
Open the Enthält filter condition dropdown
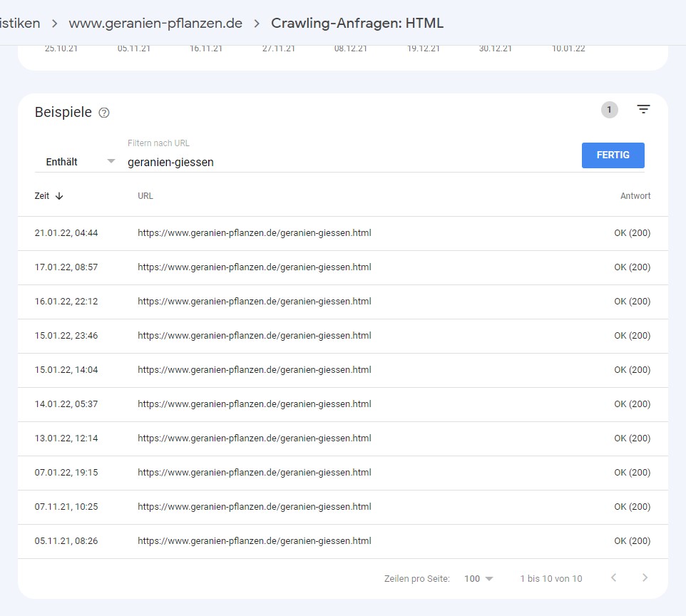(80, 162)
